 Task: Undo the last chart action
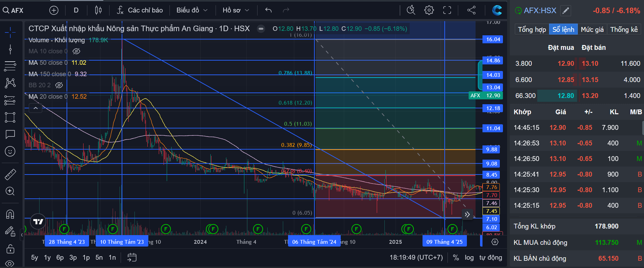268,10
